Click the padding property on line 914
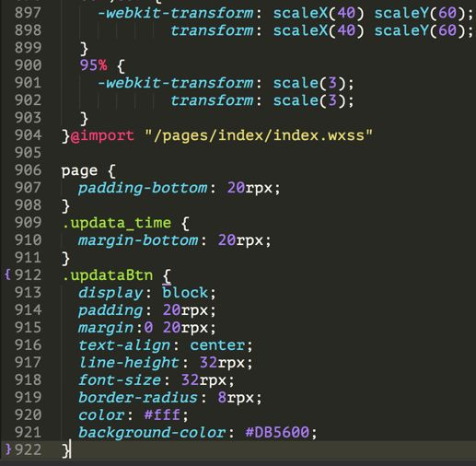This screenshot has height=466, width=476. click(x=110, y=310)
